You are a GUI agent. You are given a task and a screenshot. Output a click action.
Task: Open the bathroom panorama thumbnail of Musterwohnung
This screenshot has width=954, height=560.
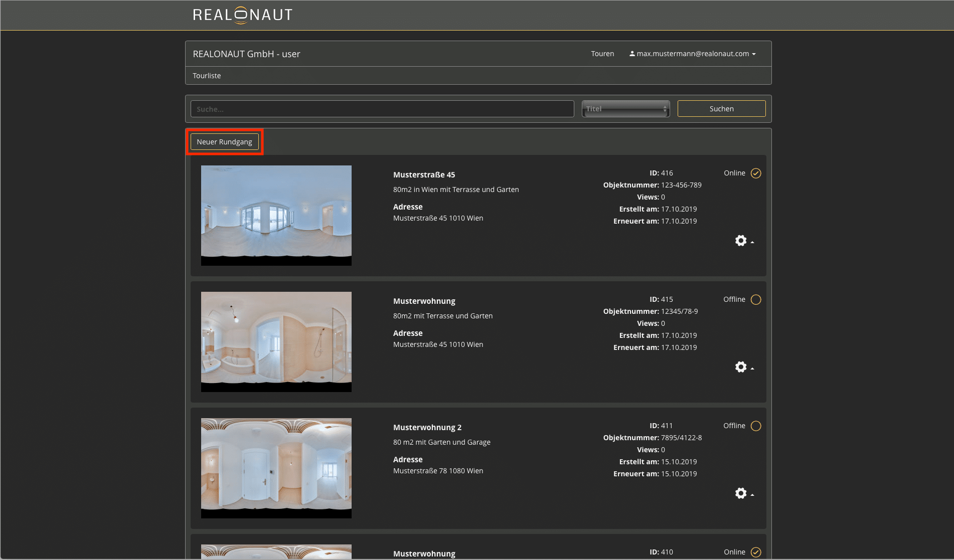[276, 341]
